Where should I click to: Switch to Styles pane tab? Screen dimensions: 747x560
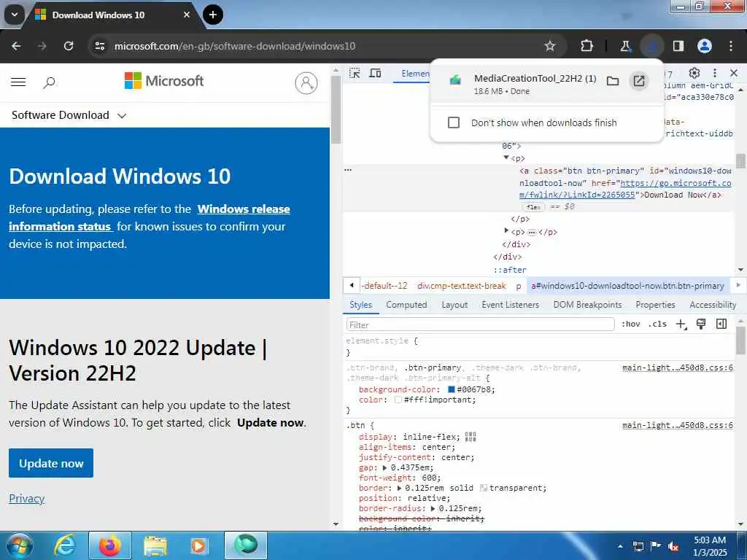click(360, 305)
